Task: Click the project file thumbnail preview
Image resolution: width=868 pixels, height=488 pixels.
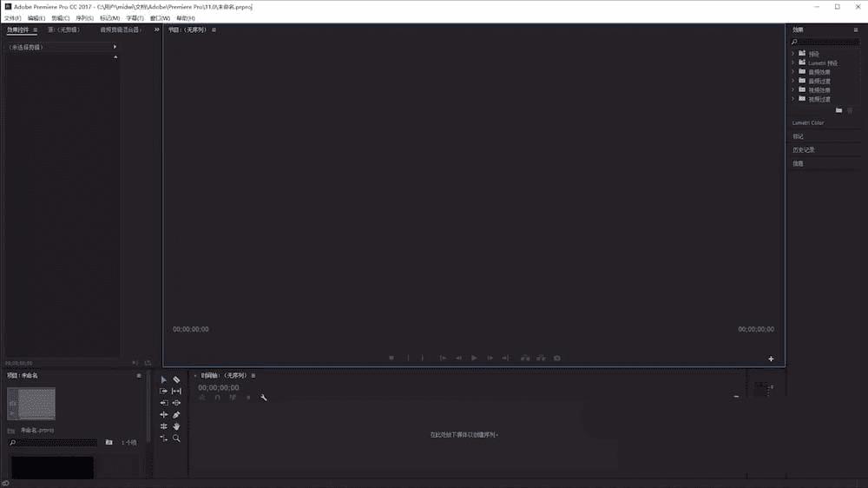Action: tap(31, 403)
